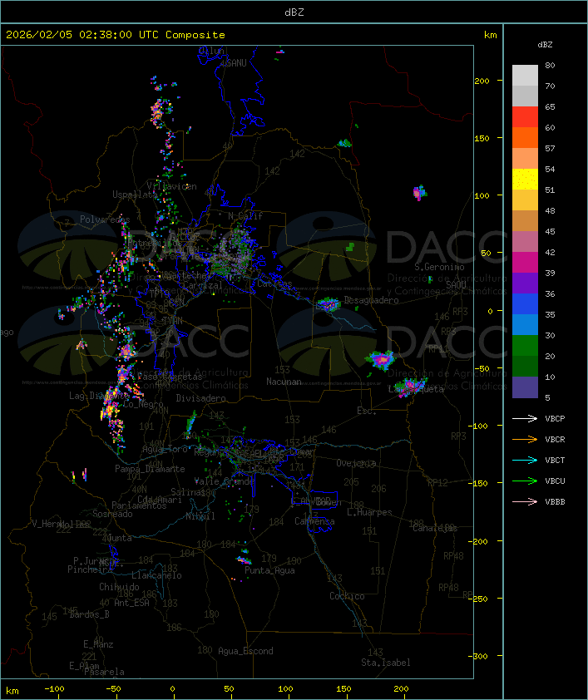The width and height of the screenshot is (588, 700).
Task: Click the '-300' tick on right axis
Action: 480,656
